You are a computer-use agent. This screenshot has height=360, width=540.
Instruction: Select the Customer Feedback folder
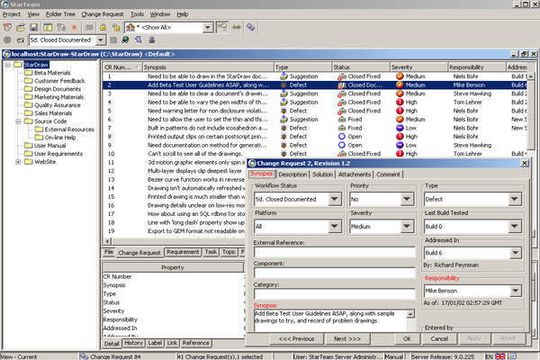(59, 81)
